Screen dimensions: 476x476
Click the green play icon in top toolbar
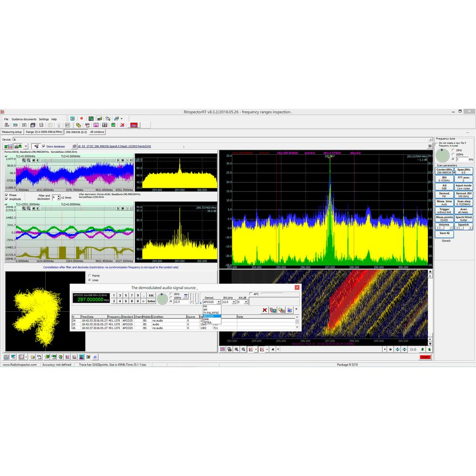tap(72, 119)
